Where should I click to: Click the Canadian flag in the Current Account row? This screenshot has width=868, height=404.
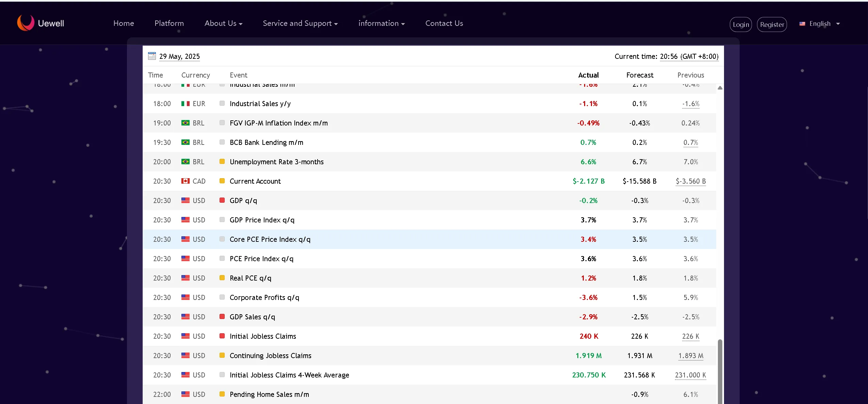tap(185, 181)
